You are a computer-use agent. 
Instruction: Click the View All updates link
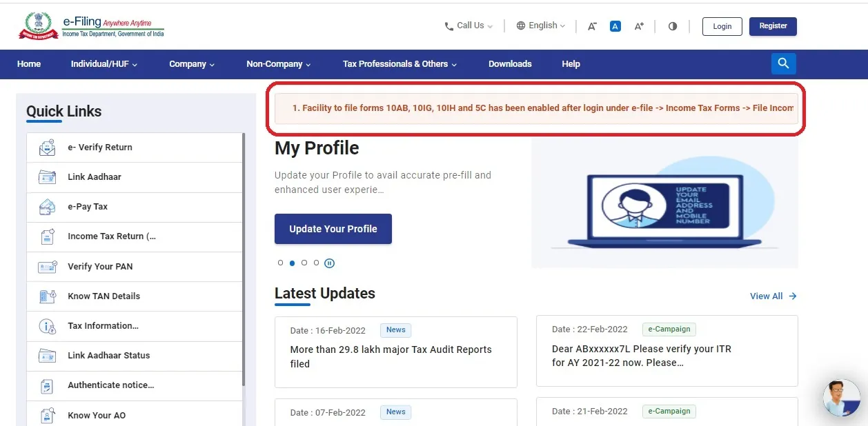tap(773, 296)
